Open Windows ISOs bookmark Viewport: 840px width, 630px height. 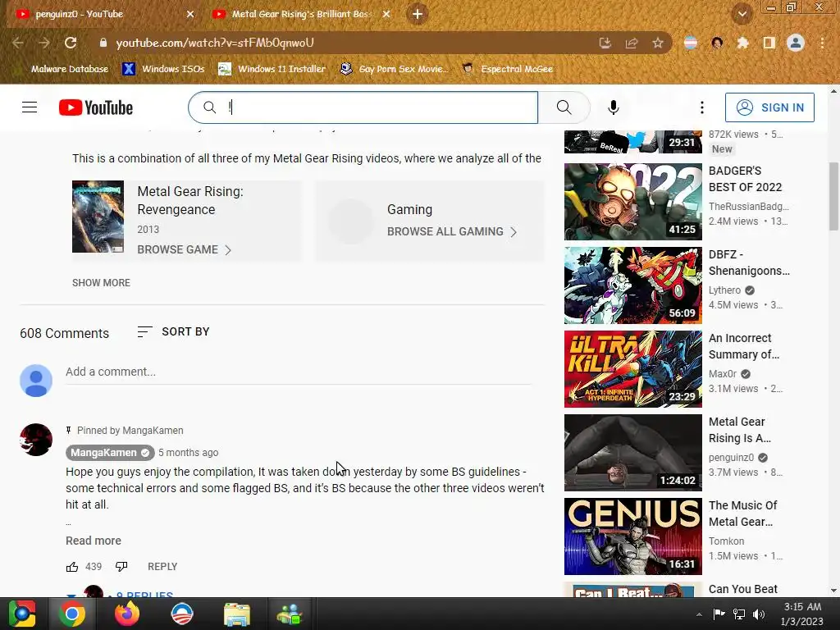pos(163,69)
